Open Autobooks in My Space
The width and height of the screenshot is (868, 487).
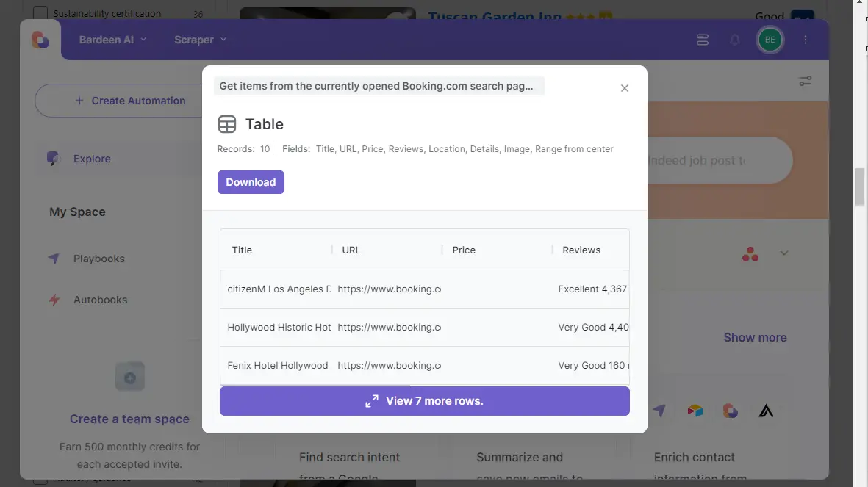(100, 300)
